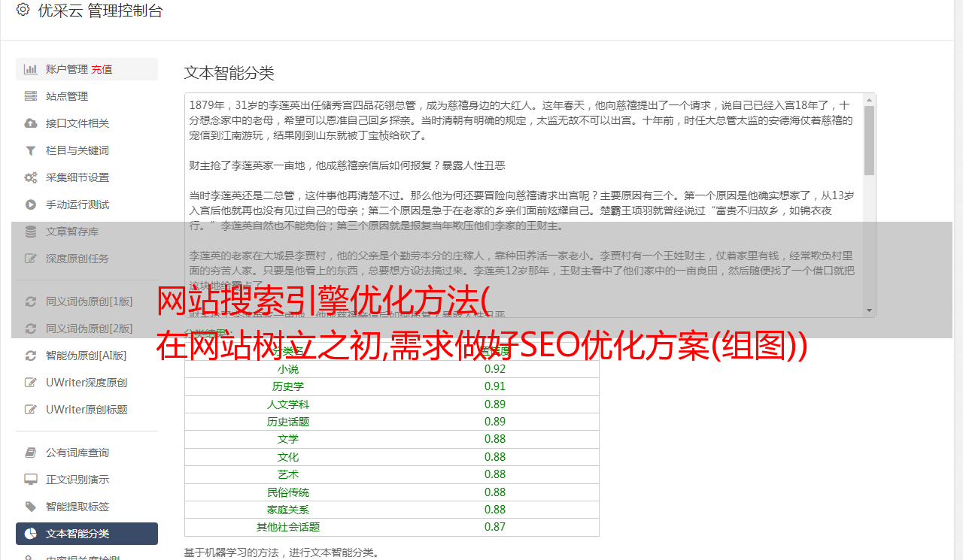
Task: Click the gears icon for 采集细节设置
Action: 31,177
